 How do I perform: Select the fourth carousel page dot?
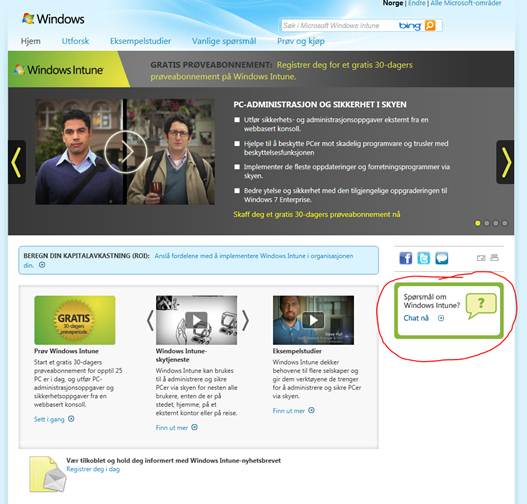click(504, 223)
